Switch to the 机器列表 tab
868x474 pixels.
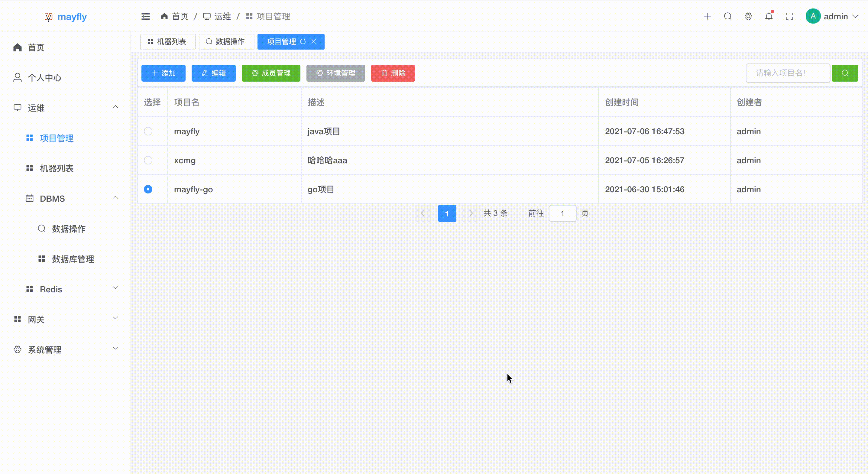pos(168,41)
